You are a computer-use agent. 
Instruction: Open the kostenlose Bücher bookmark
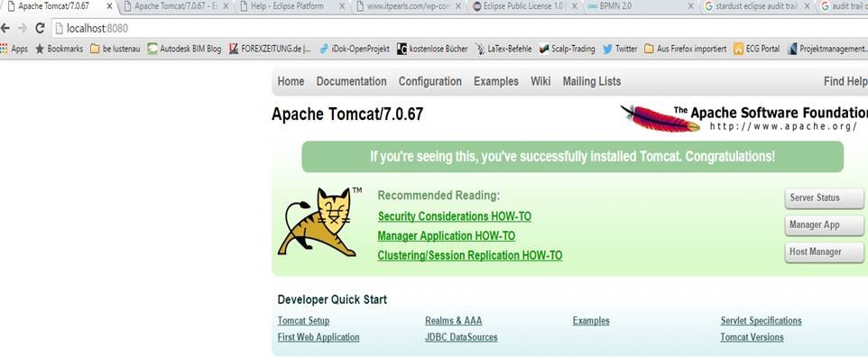pos(432,49)
